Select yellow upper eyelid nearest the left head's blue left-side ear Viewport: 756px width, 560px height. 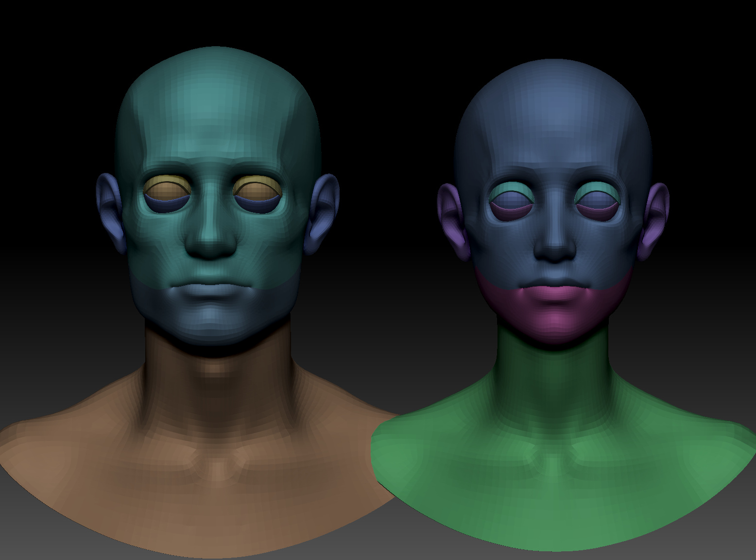pos(166,185)
